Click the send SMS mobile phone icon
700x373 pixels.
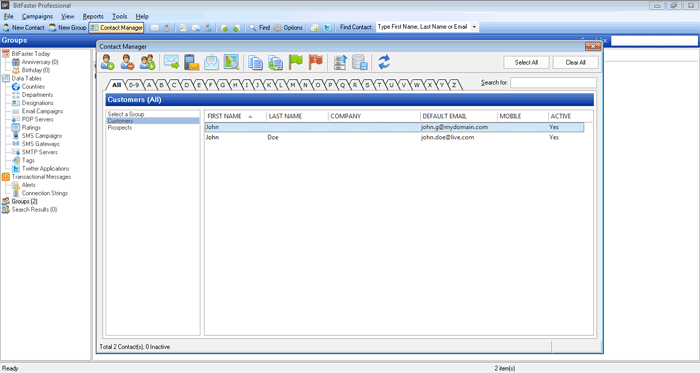(x=192, y=62)
